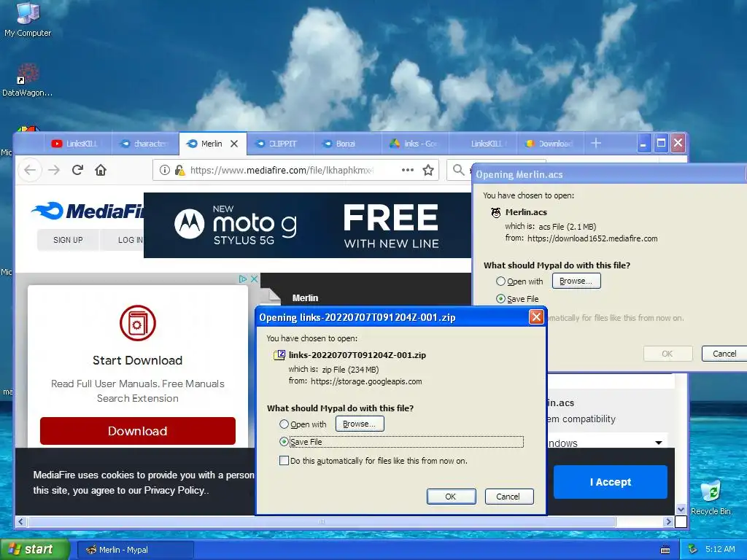Open My Computer desktop icon
The image size is (747, 560).
pyautogui.click(x=28, y=19)
